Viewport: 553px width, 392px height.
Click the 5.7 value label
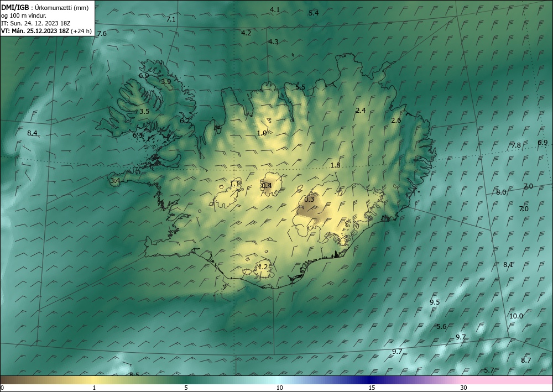tap(489, 370)
